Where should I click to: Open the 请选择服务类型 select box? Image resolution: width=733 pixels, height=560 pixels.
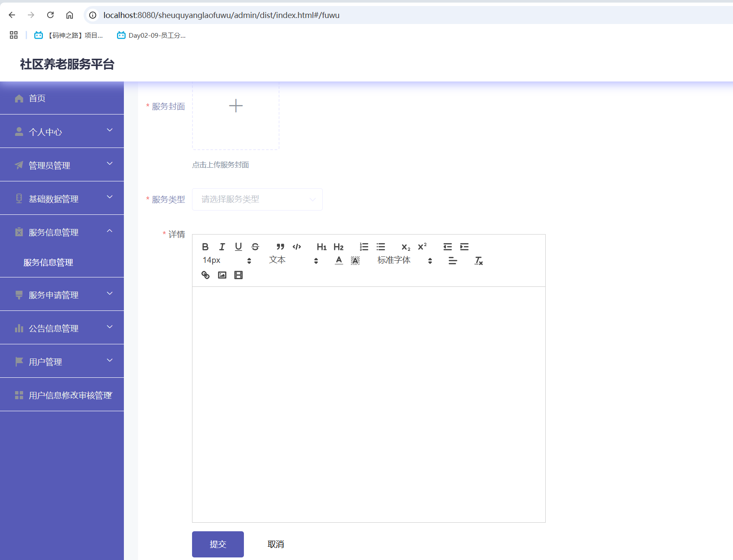(x=257, y=199)
